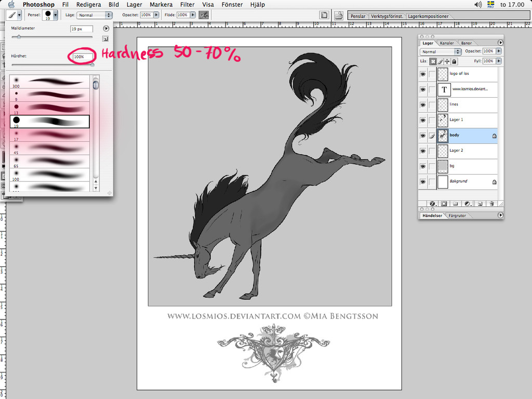Image resolution: width=532 pixels, height=399 pixels.
Task: Open the palettes toggle icon in options bar
Action: pos(324,15)
